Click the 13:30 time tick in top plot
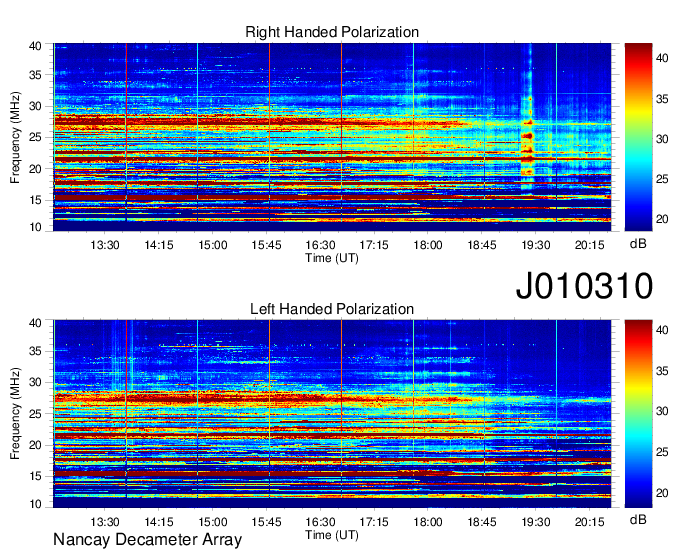 point(105,245)
